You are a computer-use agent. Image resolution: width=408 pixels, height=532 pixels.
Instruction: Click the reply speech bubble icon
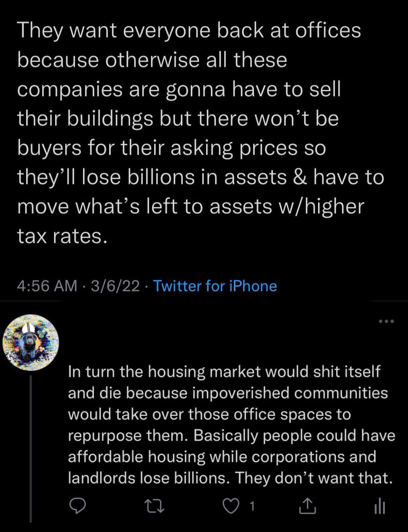77,506
